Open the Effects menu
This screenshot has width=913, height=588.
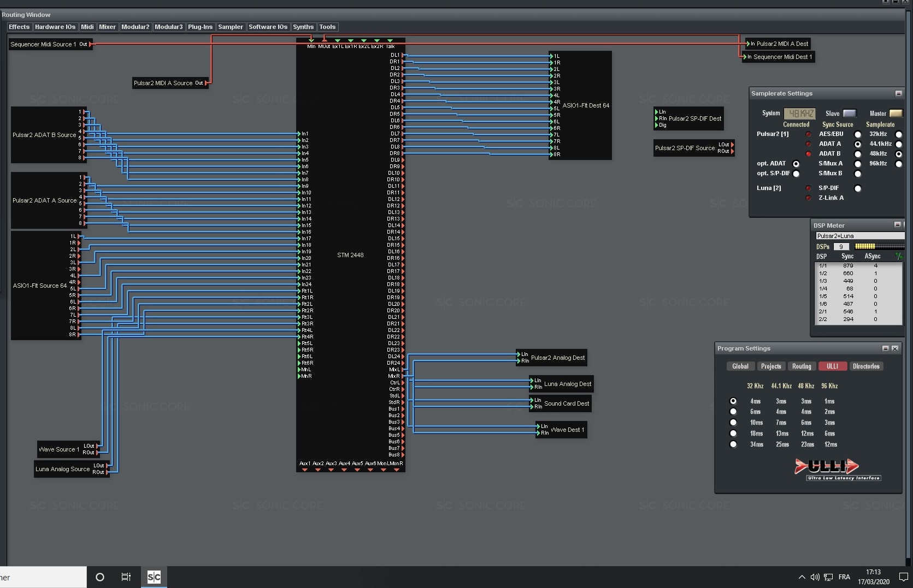point(19,27)
